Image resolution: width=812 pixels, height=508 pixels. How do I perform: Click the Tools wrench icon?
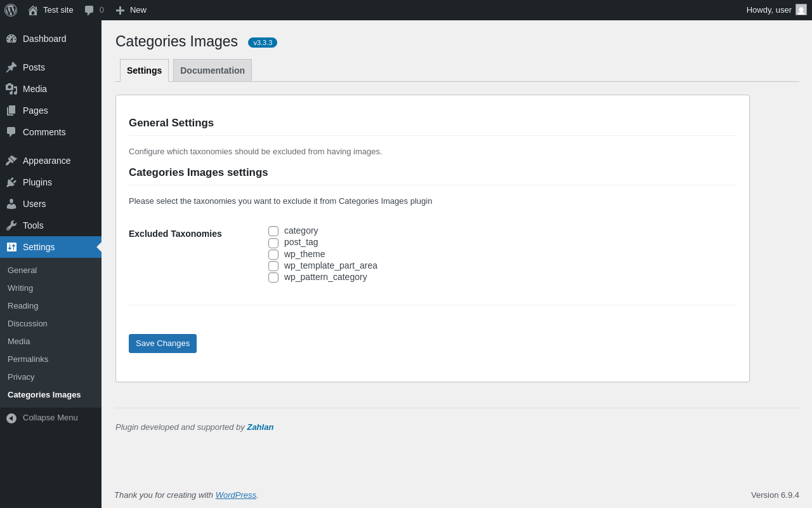click(x=11, y=225)
